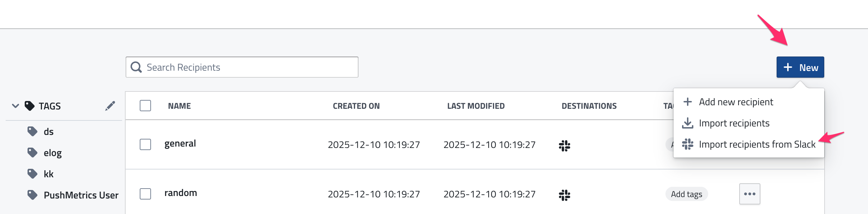The width and height of the screenshot is (868, 214).
Task: Select the Import recipients menu option
Action: pos(734,123)
